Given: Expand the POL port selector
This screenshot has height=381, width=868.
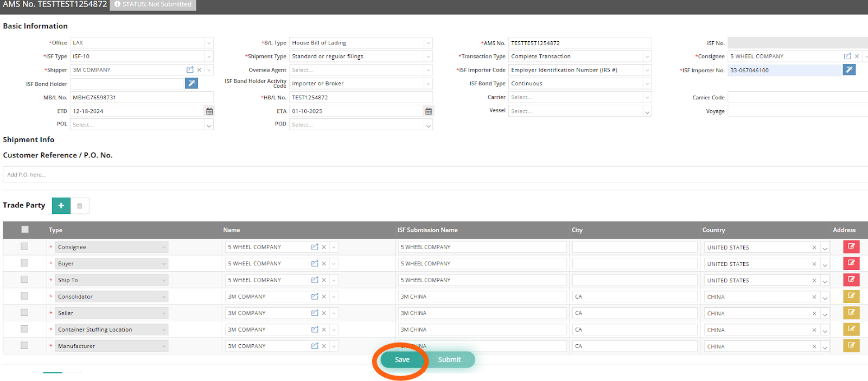Looking at the screenshot, I should click(209, 125).
